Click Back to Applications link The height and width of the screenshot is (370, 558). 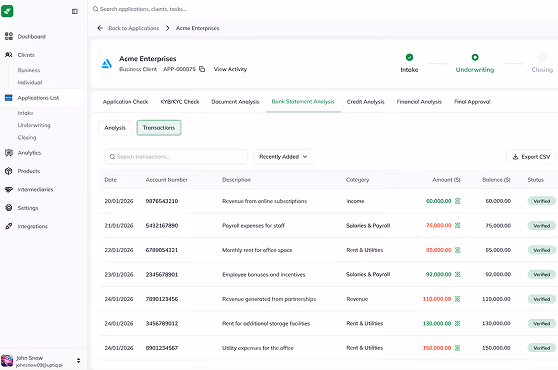point(133,28)
